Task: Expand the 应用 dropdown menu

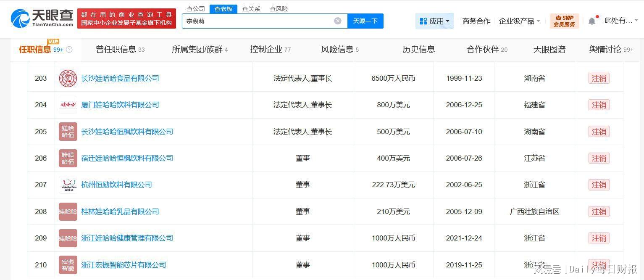Action: point(434,21)
